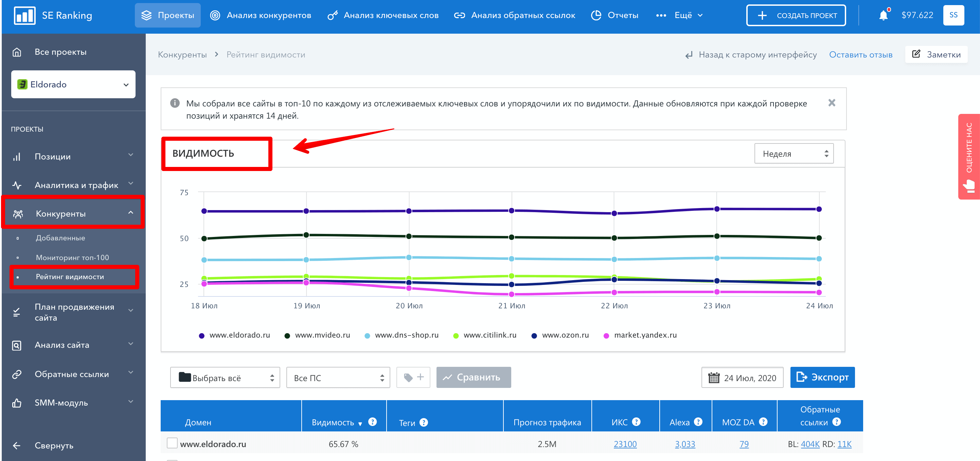The image size is (980, 461).
Task: Click the info icon in the notice banner
Action: pos(175,103)
